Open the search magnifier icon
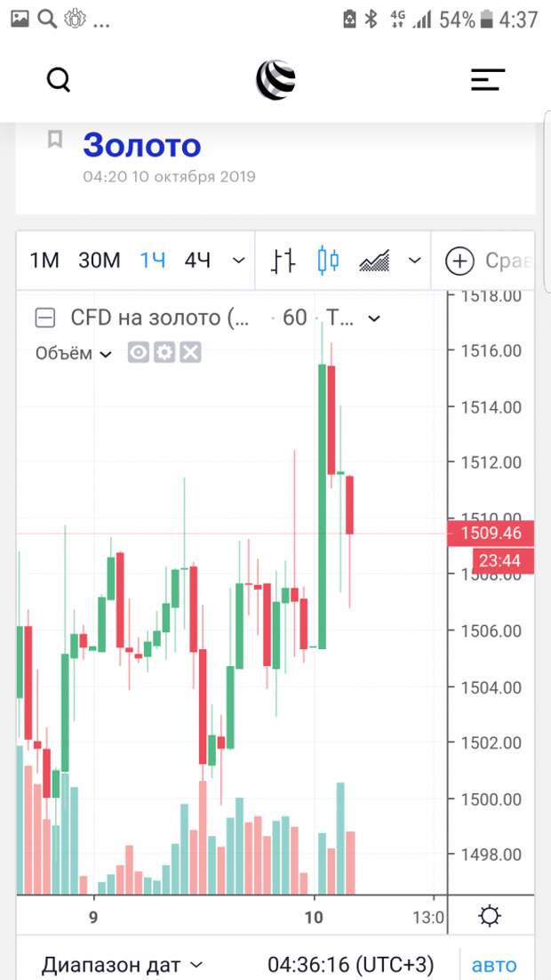 click(59, 80)
